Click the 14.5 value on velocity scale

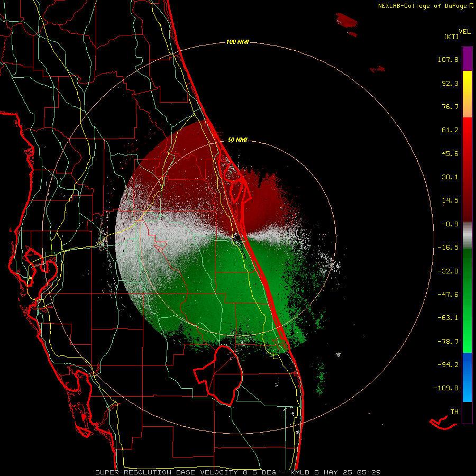450,200
